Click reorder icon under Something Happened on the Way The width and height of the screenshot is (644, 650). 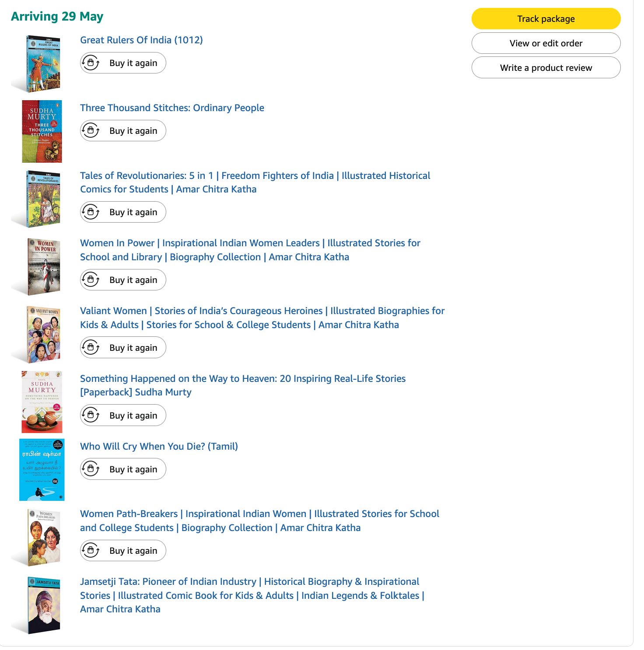(x=91, y=416)
